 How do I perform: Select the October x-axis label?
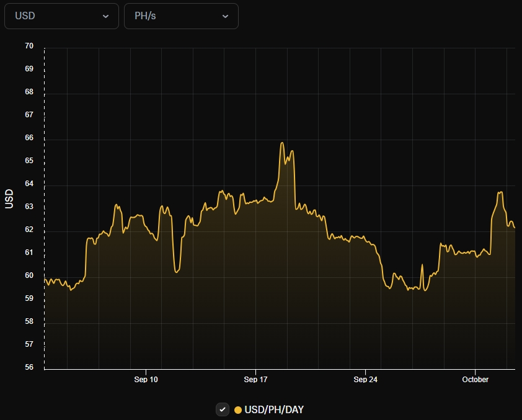pos(475,379)
